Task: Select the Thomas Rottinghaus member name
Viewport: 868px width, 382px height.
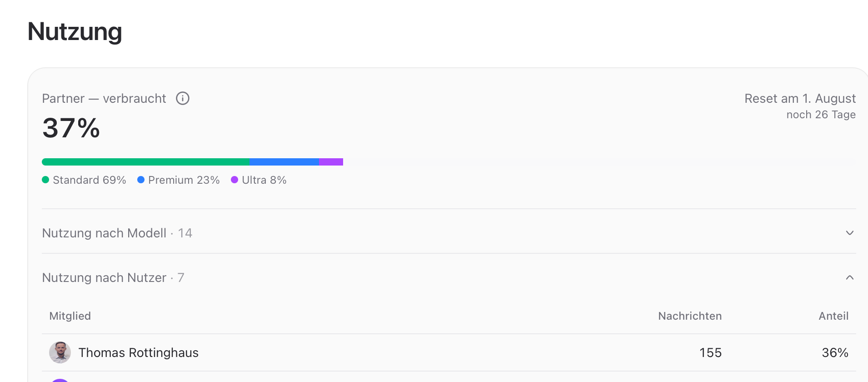Action: [x=139, y=352]
